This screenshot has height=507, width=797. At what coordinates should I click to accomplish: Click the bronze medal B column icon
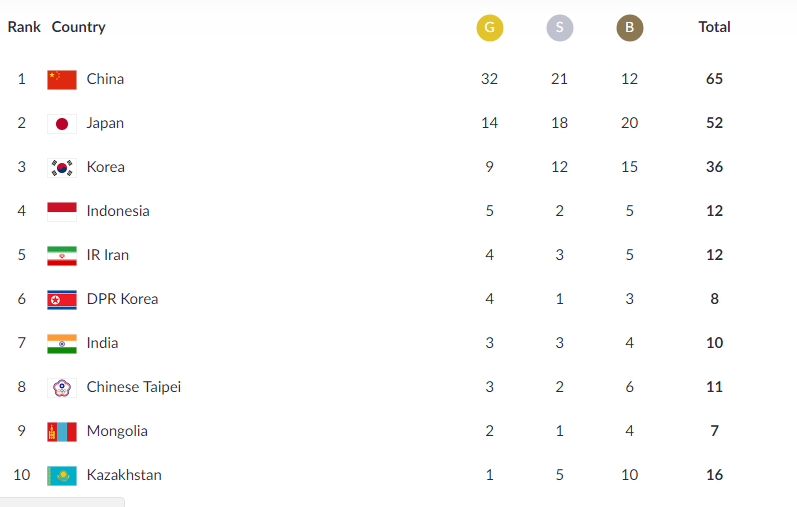tap(629, 27)
